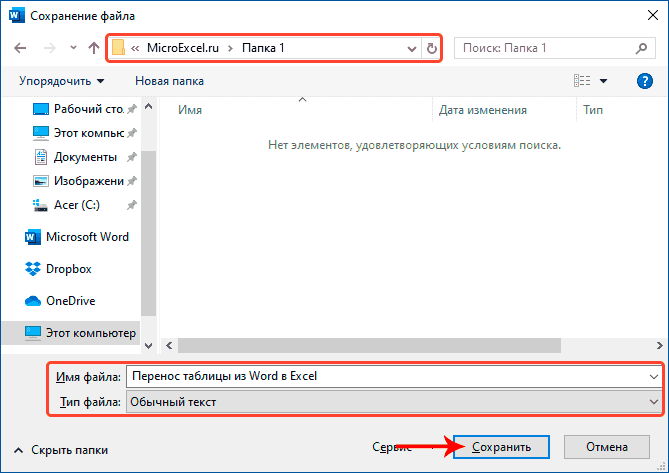Click the Acer (C:) drive icon
Image resolution: width=669 pixels, height=473 pixels.
tap(41, 205)
